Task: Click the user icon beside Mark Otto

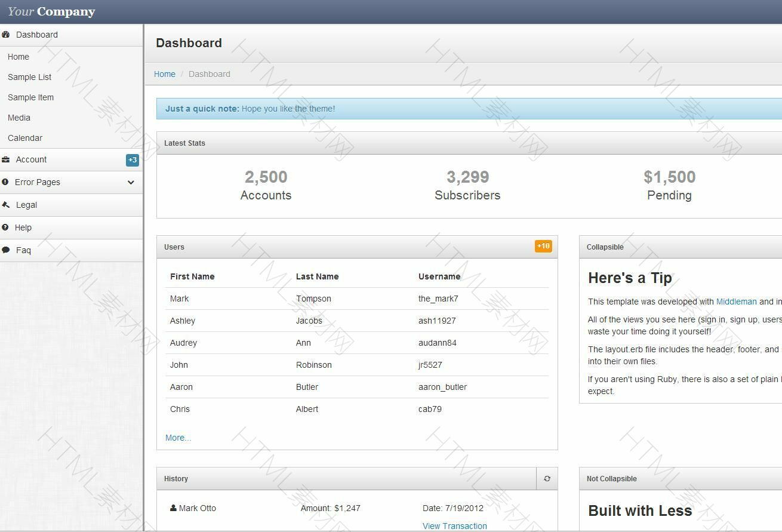Action: point(173,508)
